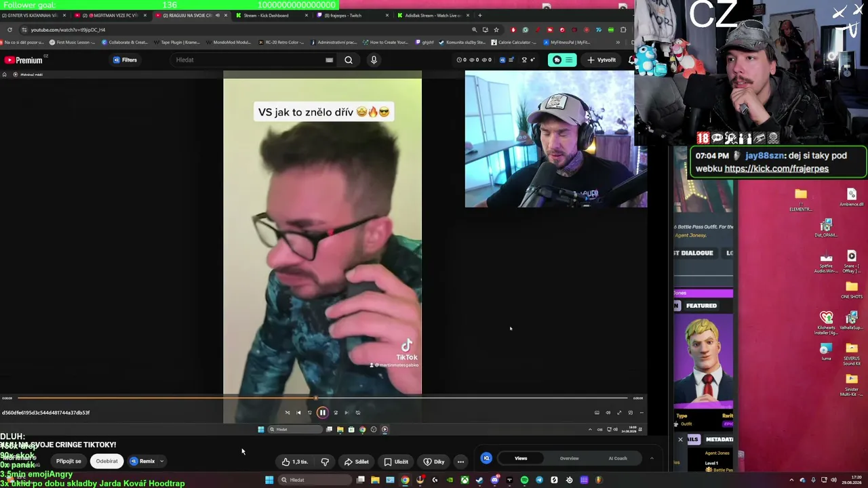The height and width of the screenshot is (488, 868).
Task: Expand the Remix dropdown arrow
Action: tap(161, 461)
